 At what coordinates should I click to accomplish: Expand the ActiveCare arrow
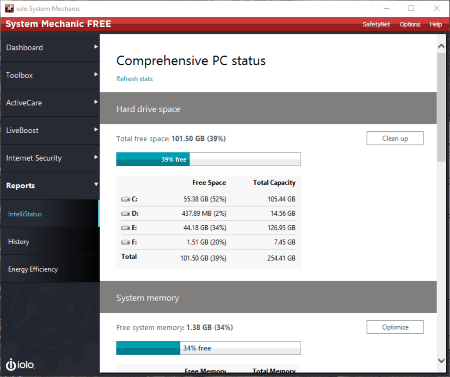coord(96,102)
